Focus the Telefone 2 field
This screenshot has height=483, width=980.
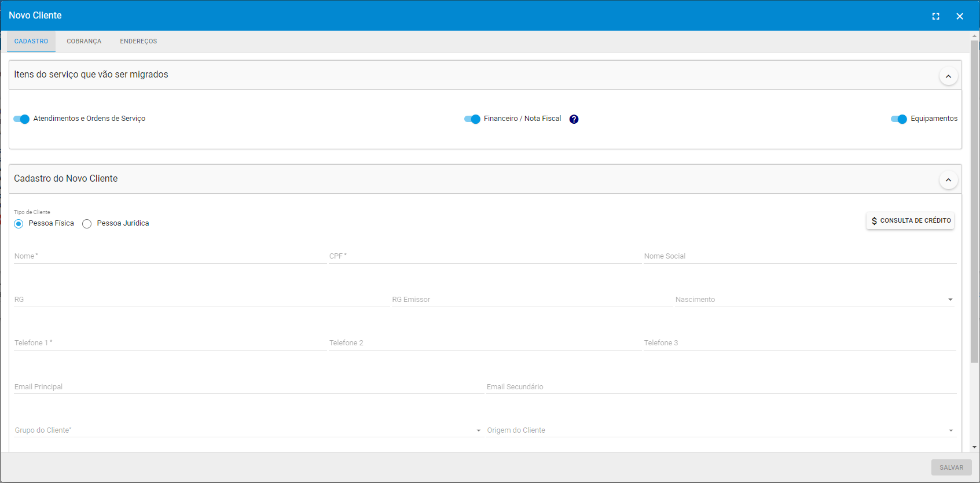485,343
